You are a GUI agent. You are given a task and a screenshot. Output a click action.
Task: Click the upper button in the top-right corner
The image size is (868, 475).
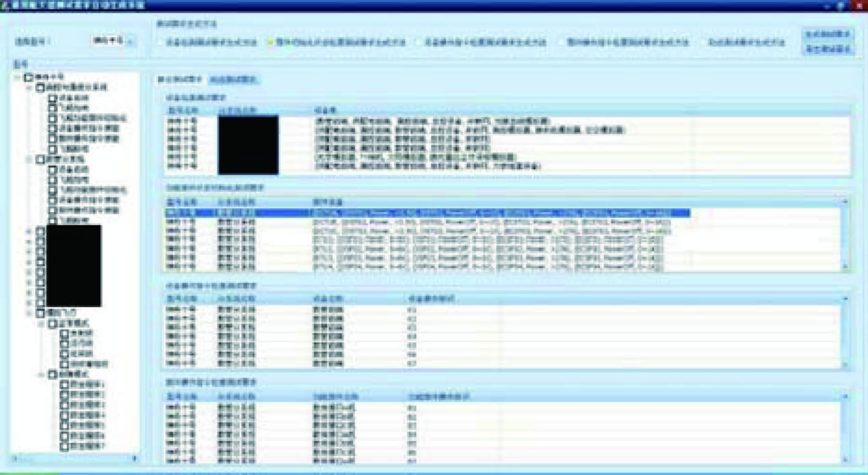click(828, 34)
